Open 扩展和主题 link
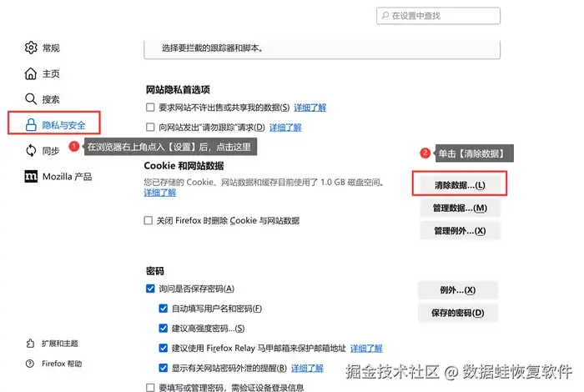The image size is (584, 392). click(60, 344)
